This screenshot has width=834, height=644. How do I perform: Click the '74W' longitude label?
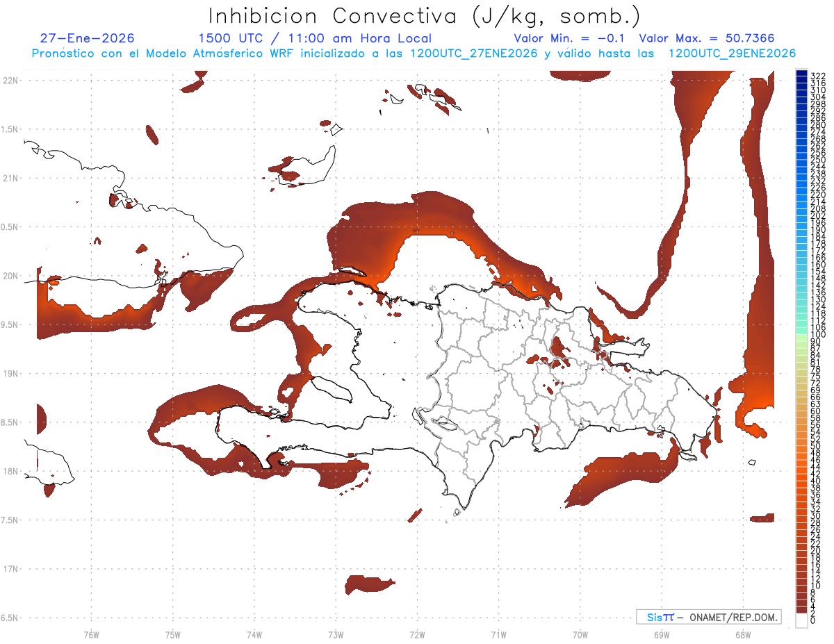254,634
